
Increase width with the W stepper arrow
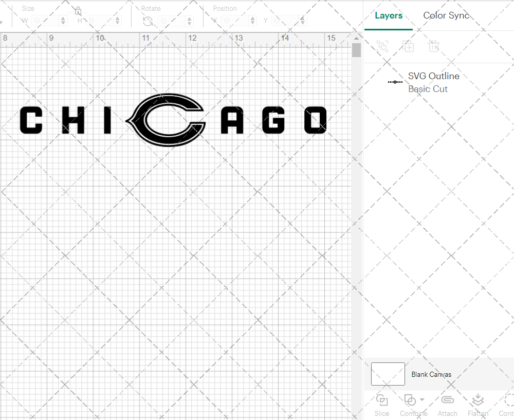point(63,19)
